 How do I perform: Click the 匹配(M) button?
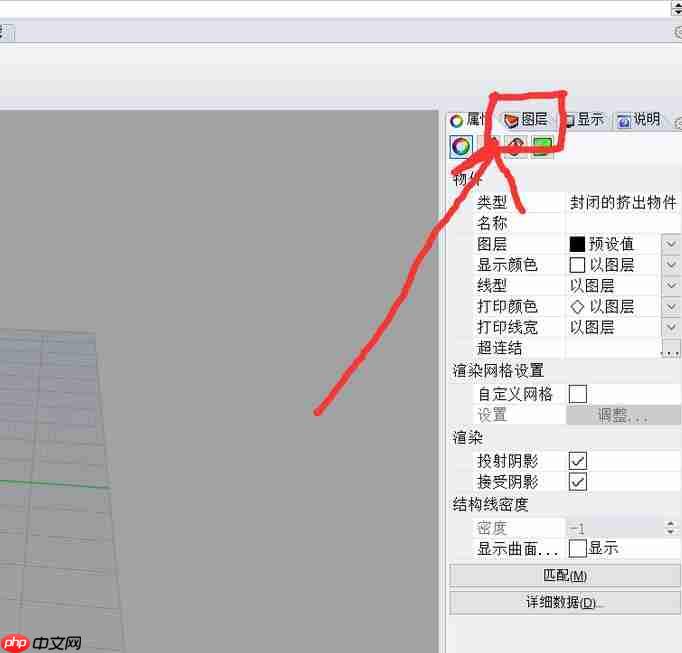tap(565, 576)
